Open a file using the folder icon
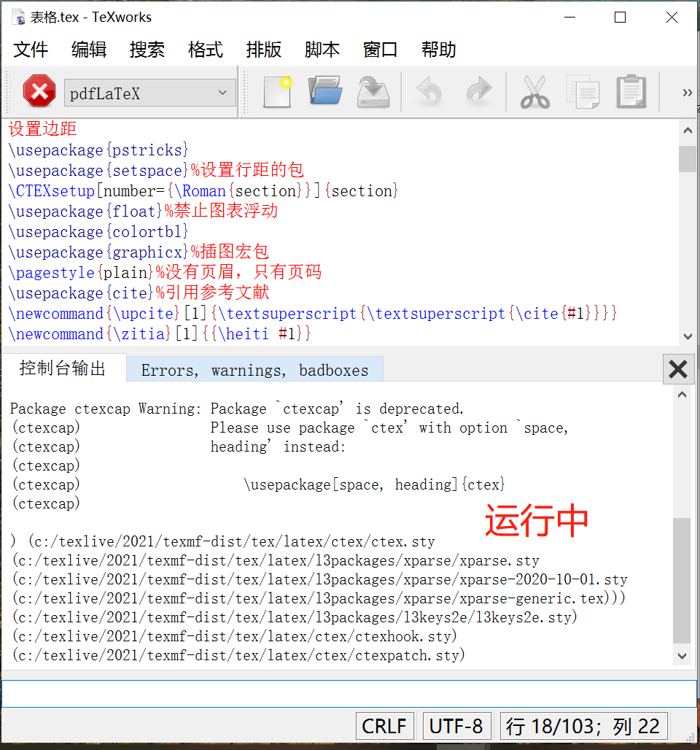 point(324,92)
